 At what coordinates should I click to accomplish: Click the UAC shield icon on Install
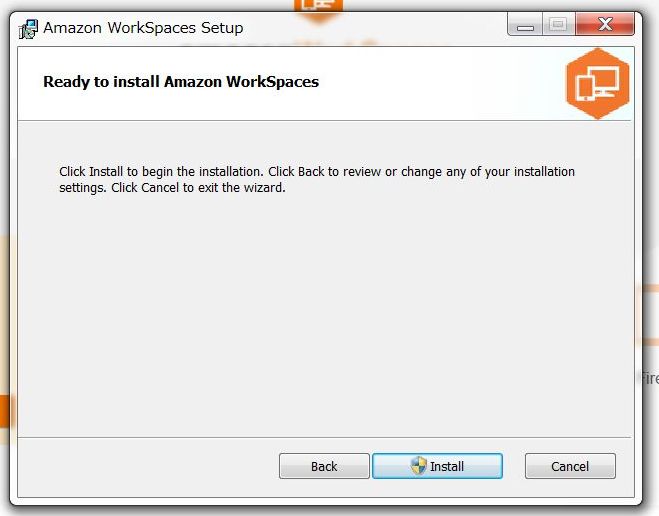click(x=418, y=466)
